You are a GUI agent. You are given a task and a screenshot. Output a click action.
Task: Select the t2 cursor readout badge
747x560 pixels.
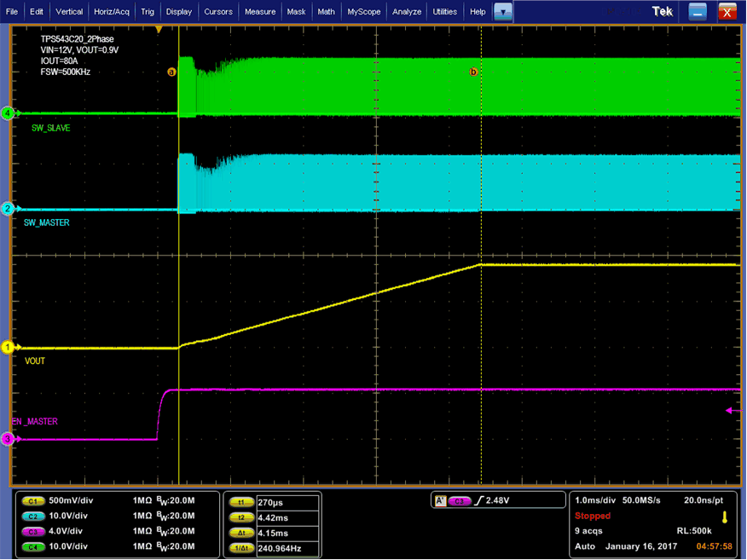click(x=240, y=517)
